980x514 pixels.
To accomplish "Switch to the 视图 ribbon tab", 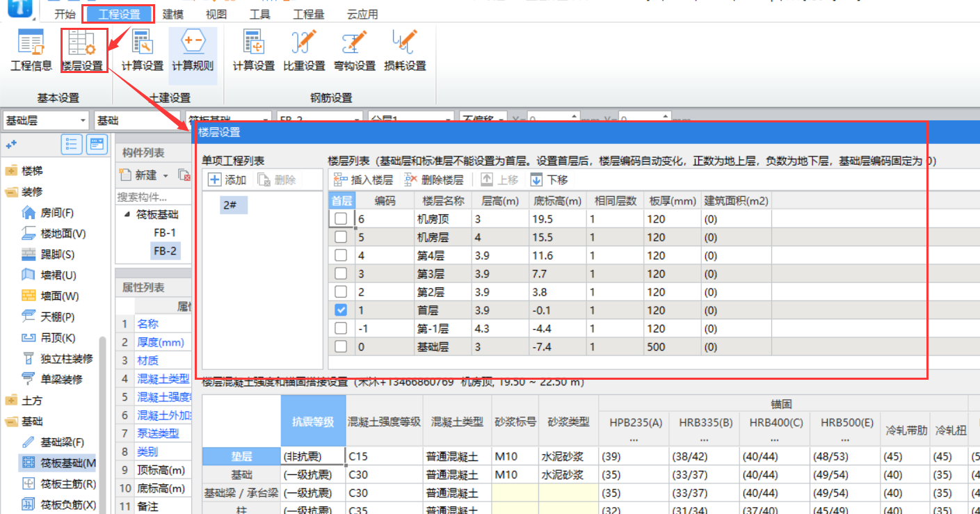I will [216, 14].
